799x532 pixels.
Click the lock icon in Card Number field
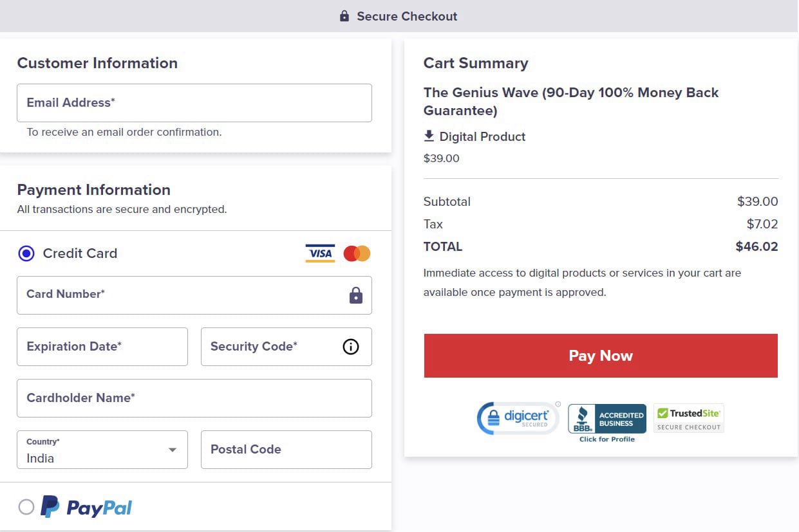coord(356,294)
